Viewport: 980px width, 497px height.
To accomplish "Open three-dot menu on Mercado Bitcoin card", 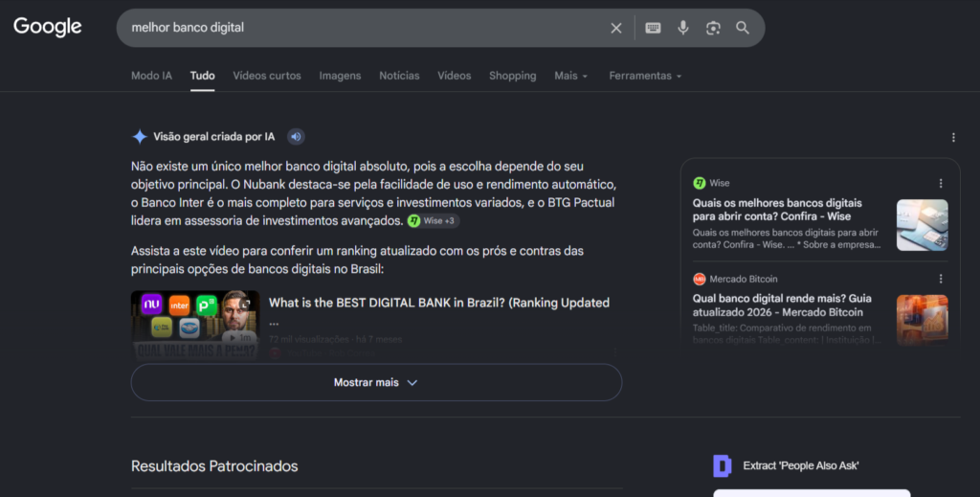I will pos(941,279).
